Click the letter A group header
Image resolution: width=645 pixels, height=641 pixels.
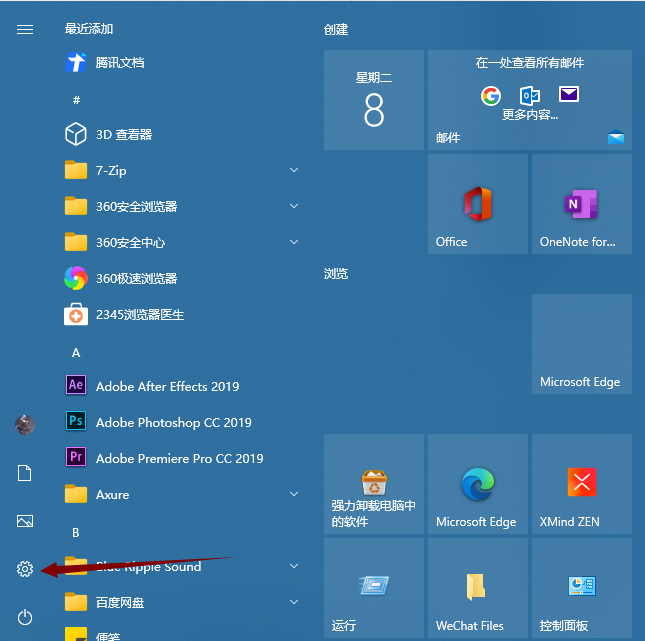76,352
